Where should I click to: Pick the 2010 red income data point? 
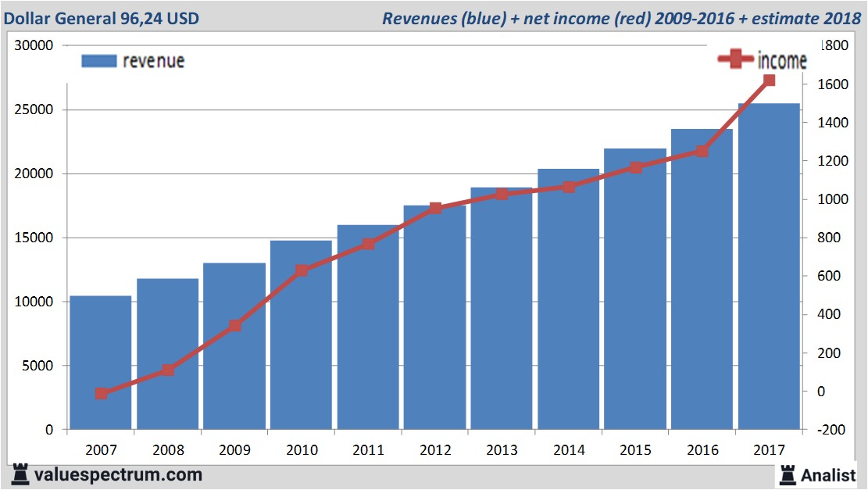pos(302,270)
